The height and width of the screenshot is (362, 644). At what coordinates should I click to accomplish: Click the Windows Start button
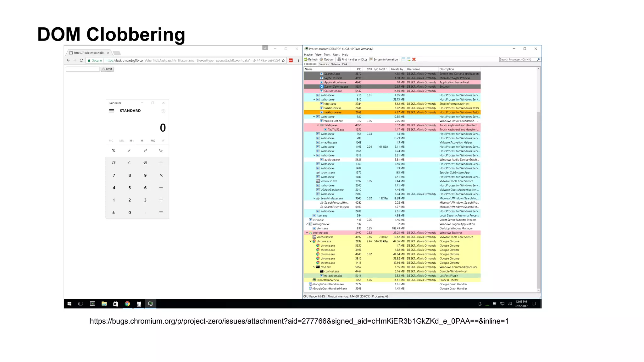(69, 304)
